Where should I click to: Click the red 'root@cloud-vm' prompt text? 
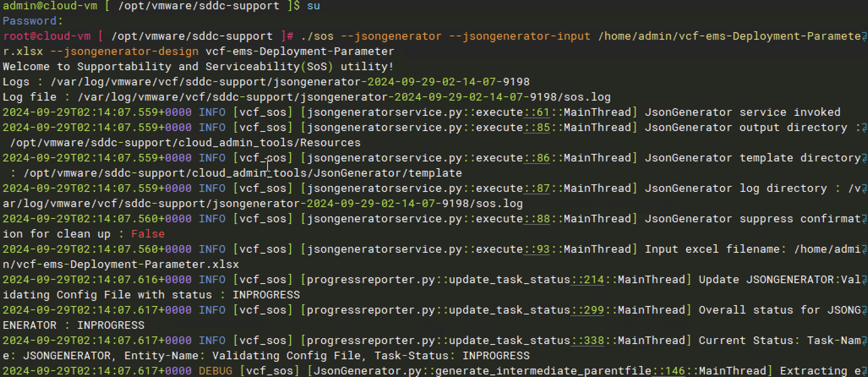(47, 36)
